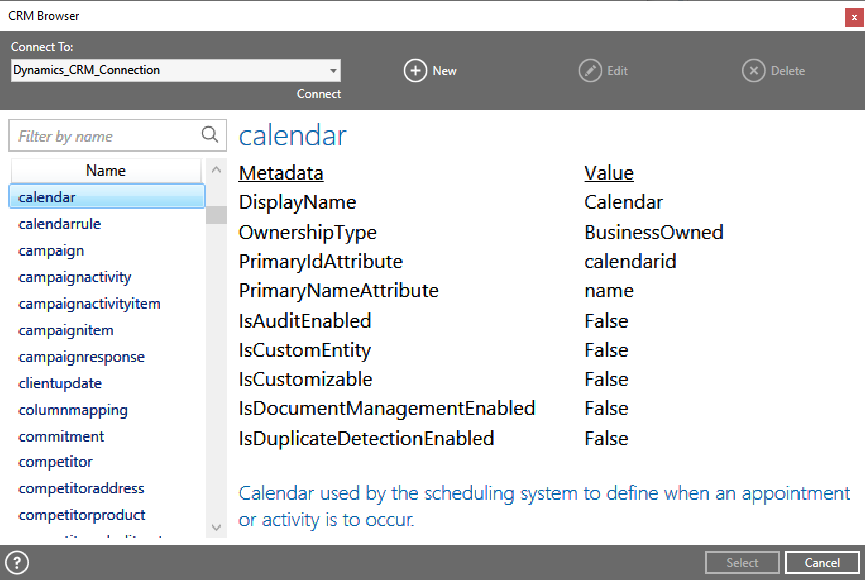Screen dimensions: 868x580
Task: Select the competitor entity
Action: pyautogui.click(x=55, y=462)
